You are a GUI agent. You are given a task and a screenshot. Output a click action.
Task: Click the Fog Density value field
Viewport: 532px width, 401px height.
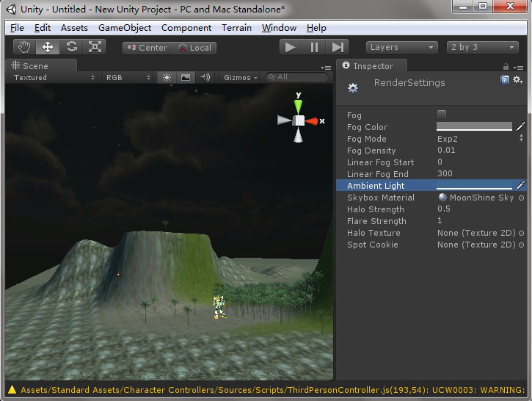pos(481,150)
